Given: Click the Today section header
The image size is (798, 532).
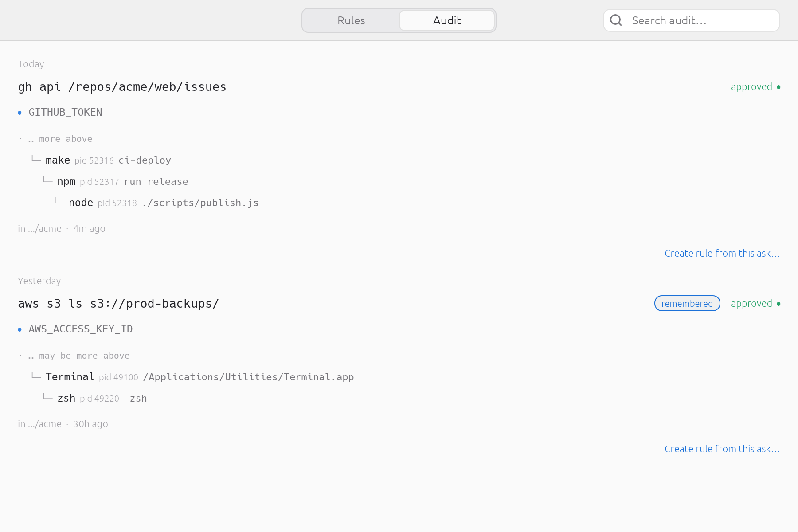Looking at the screenshot, I should [x=31, y=64].
